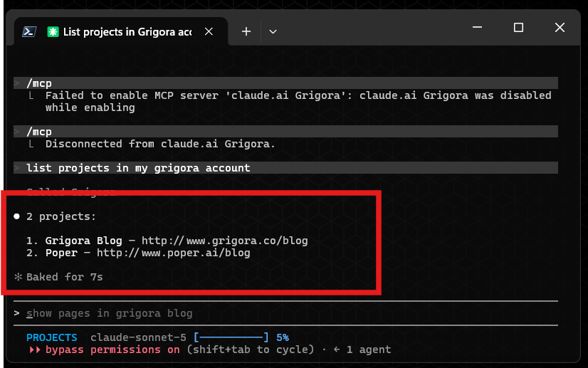Click the 'Failed to enable MCP server' message
588x368 pixels.
click(298, 101)
